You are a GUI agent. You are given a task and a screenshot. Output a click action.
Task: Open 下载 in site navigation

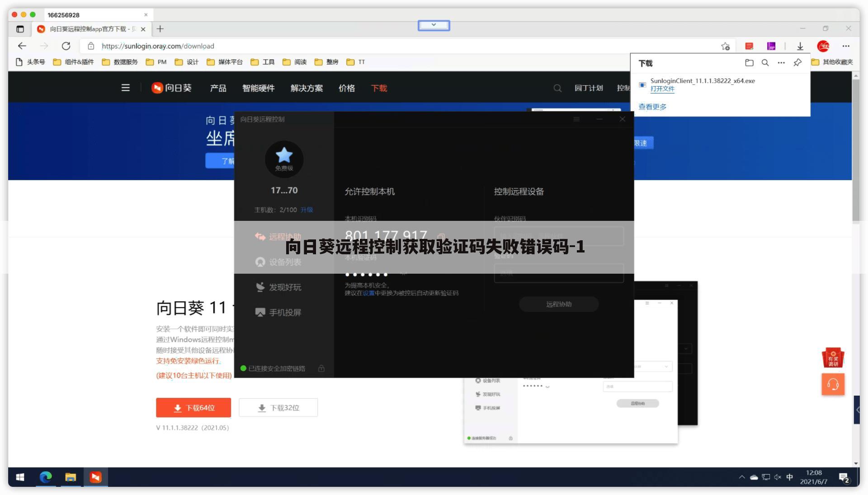[x=379, y=88]
